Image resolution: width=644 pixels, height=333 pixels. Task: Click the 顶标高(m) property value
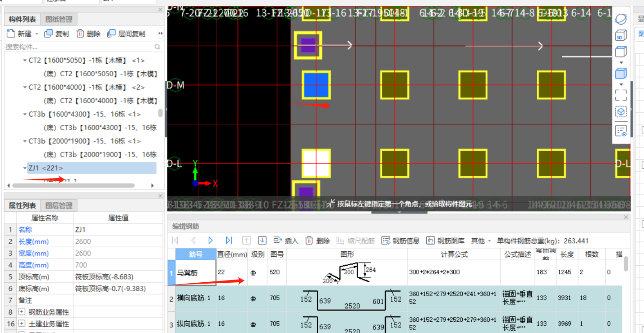click(x=118, y=276)
